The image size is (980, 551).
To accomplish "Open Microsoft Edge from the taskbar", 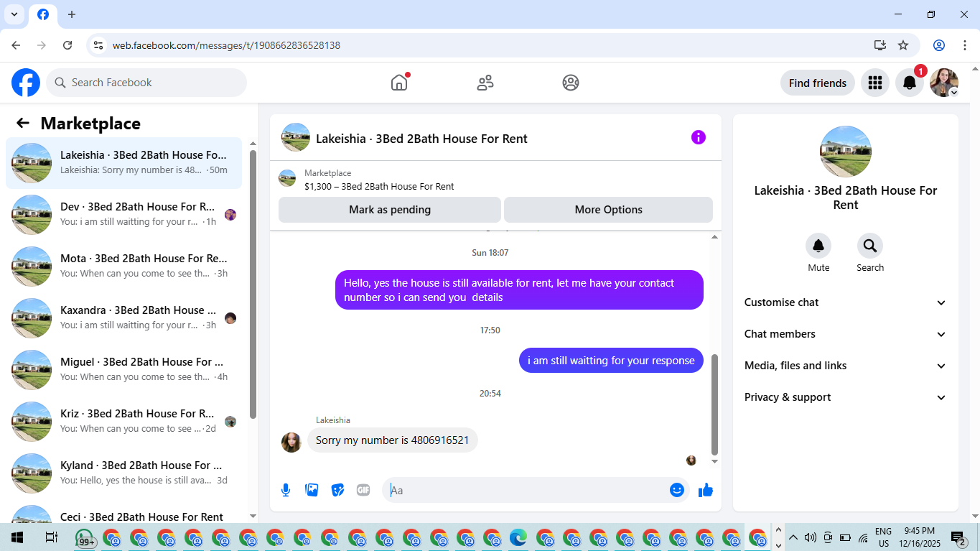I will (518, 537).
